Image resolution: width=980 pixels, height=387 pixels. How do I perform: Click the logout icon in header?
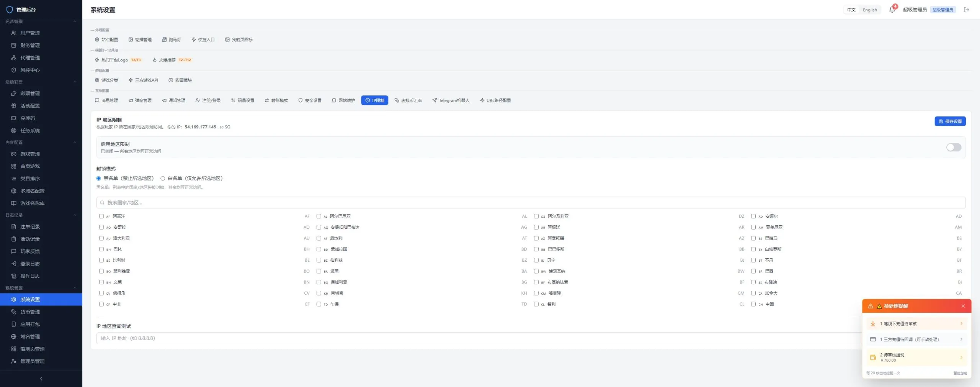[967, 10]
